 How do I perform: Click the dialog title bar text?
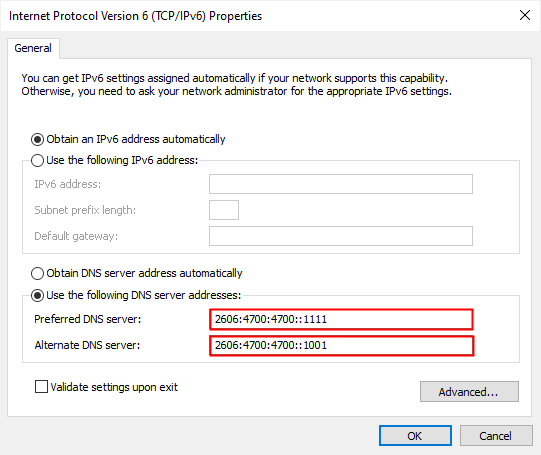(x=135, y=16)
